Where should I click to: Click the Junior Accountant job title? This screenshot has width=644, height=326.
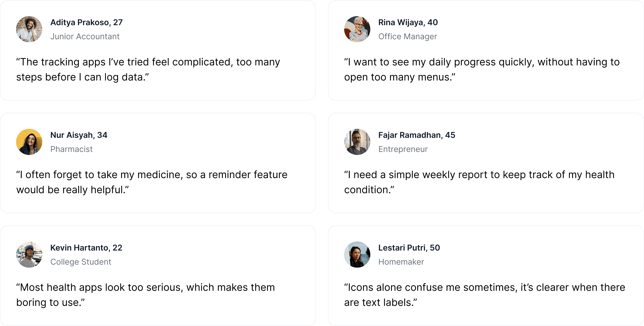coord(85,36)
